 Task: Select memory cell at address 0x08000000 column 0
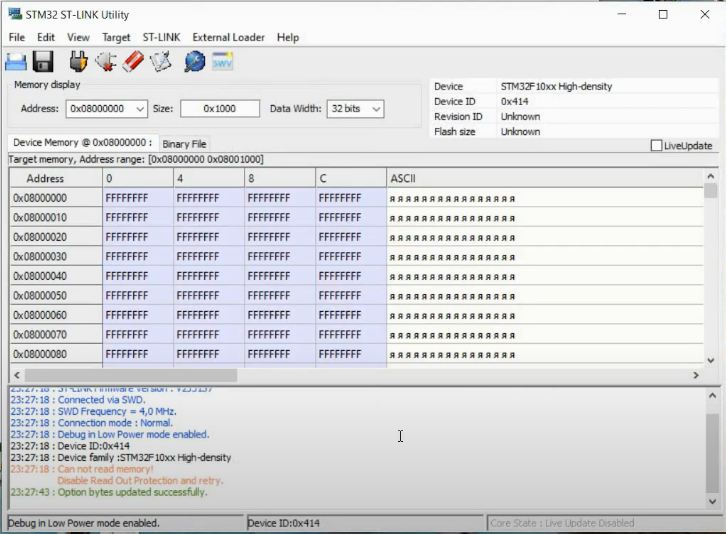click(x=138, y=198)
